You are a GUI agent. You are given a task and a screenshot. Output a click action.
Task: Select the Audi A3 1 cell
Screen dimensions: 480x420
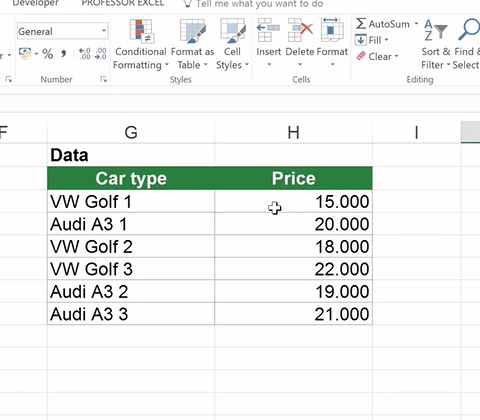click(131, 224)
